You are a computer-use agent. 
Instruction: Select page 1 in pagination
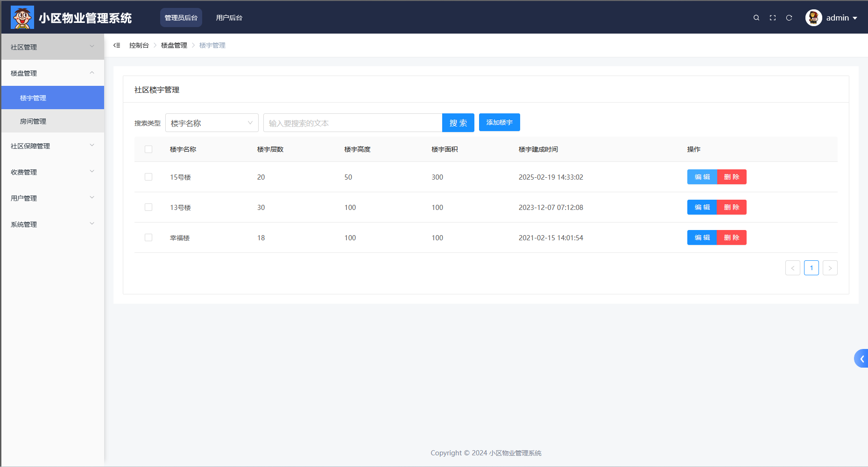(x=812, y=268)
